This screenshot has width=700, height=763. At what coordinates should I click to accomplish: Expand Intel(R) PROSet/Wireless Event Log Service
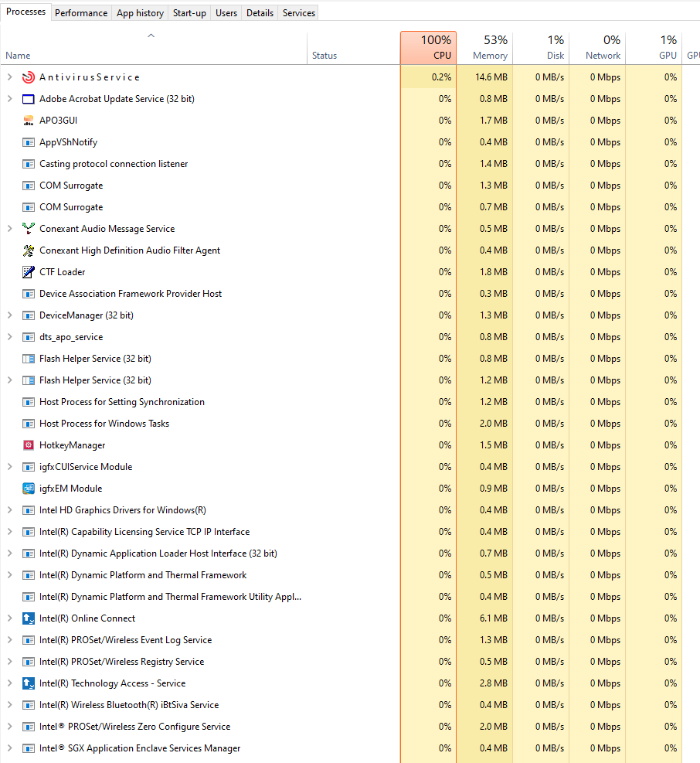[10, 640]
